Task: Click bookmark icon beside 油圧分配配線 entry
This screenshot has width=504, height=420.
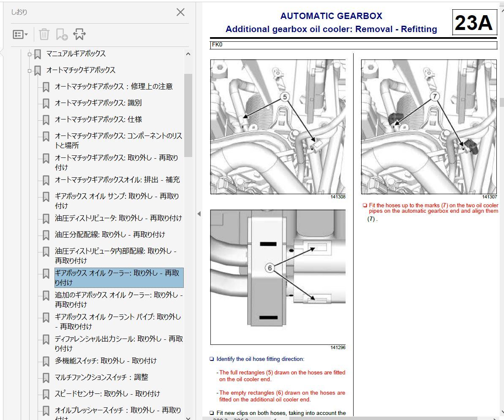Action: (46, 235)
